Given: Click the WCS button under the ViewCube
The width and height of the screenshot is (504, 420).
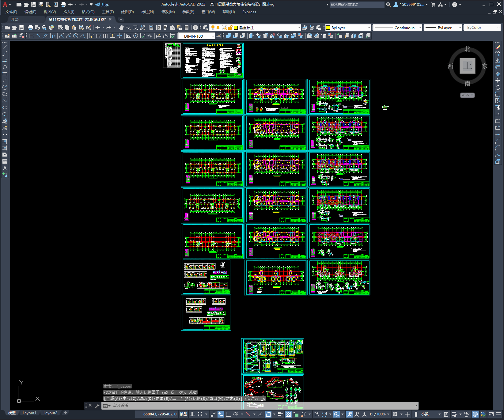Looking at the screenshot, I should (467, 95).
